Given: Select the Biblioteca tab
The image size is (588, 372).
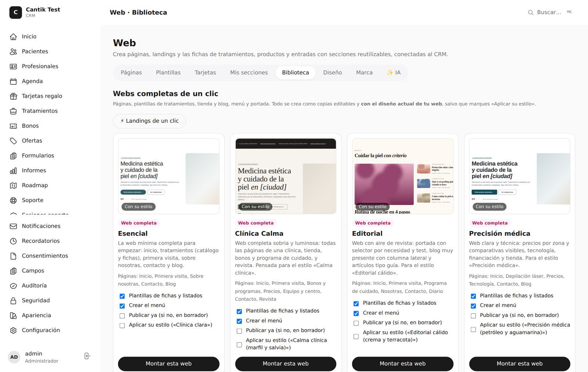Looking at the screenshot, I should [295, 73].
